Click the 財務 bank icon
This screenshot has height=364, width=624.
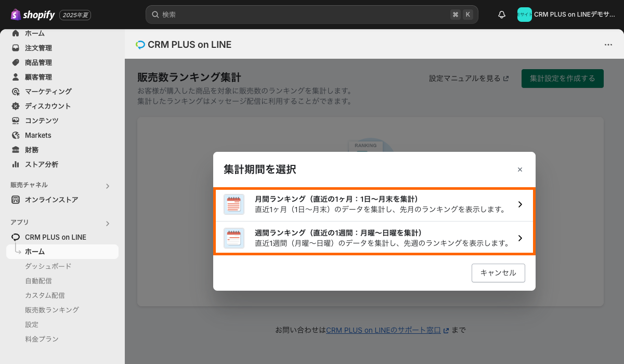coord(16,150)
